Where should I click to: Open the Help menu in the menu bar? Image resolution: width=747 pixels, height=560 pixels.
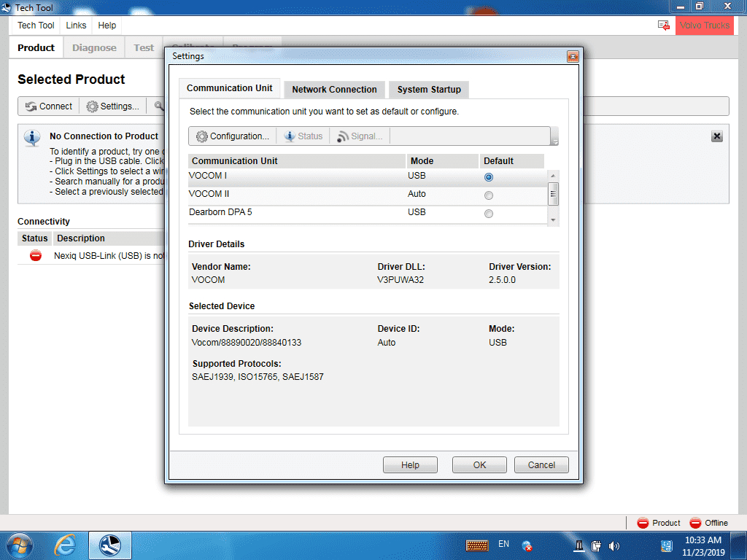click(x=107, y=26)
